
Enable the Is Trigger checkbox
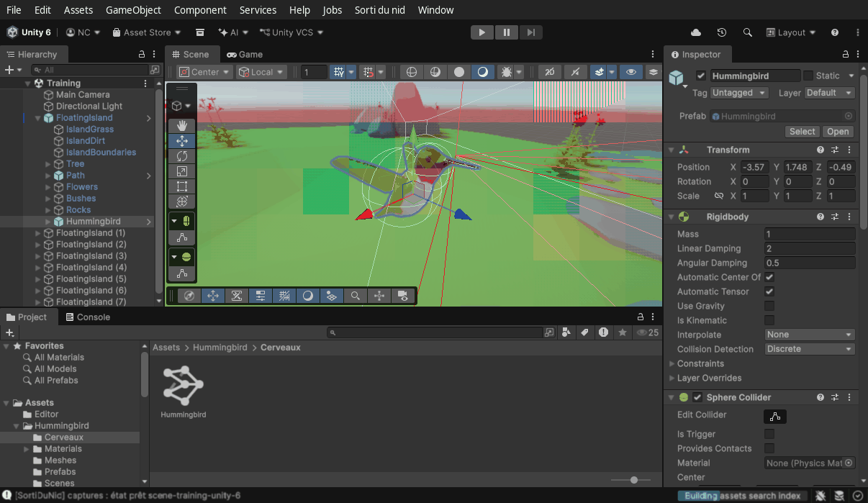[769, 434]
